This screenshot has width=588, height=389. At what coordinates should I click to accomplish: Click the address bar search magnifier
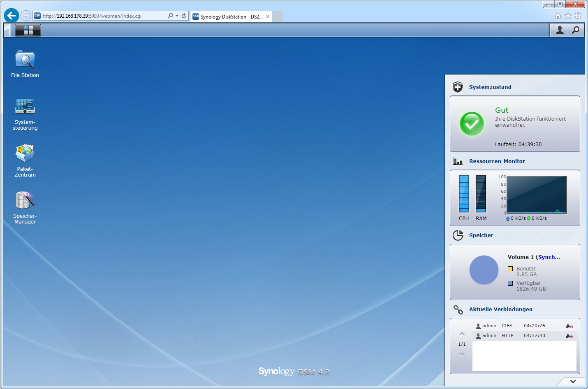coord(170,16)
